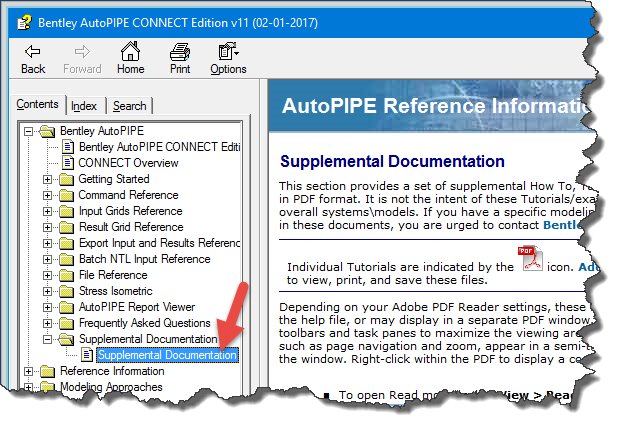Viewport: 622px width, 427px height.
Task: Expand the Batch NTL Input Reference node
Action: [47, 260]
